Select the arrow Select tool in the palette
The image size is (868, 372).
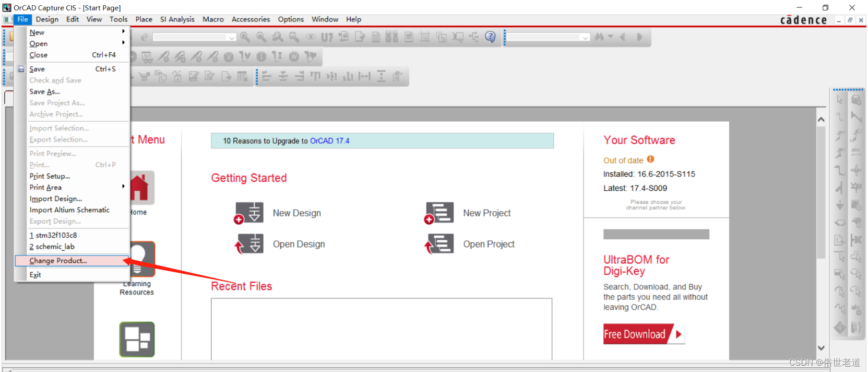[x=840, y=99]
